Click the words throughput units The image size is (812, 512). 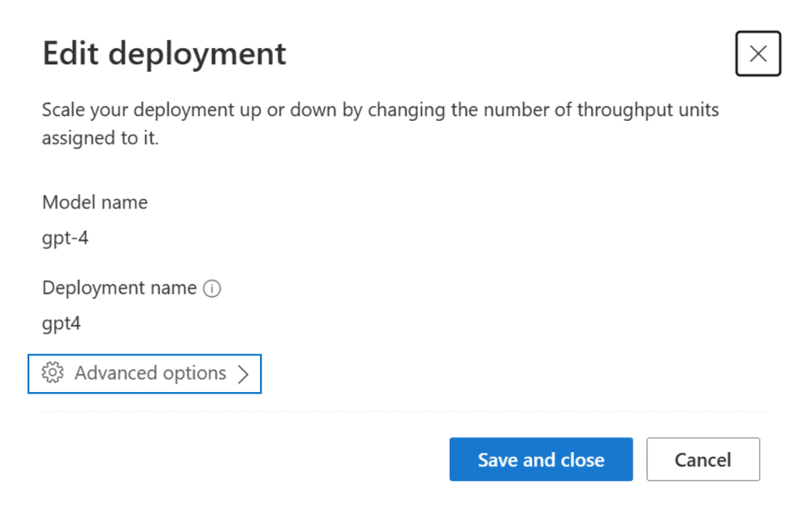(x=648, y=110)
